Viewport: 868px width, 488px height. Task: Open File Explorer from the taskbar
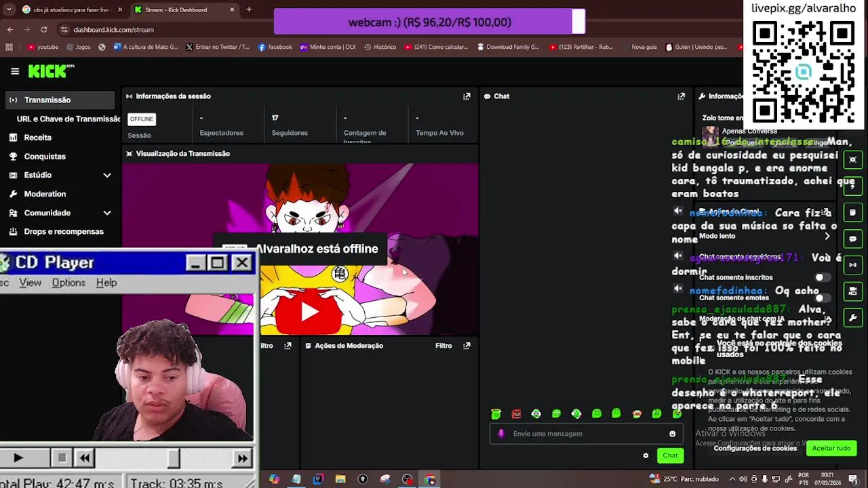[x=340, y=479]
